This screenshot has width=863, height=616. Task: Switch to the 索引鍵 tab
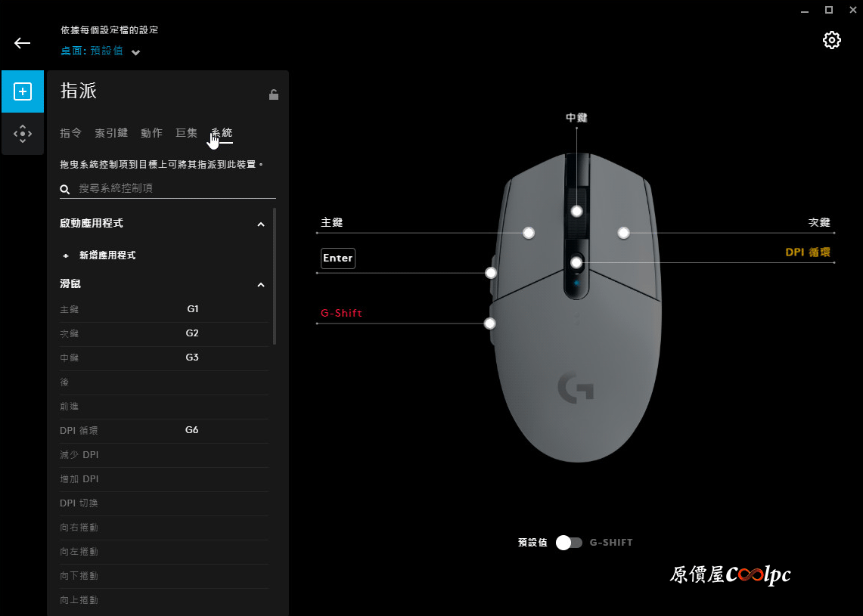click(x=111, y=133)
